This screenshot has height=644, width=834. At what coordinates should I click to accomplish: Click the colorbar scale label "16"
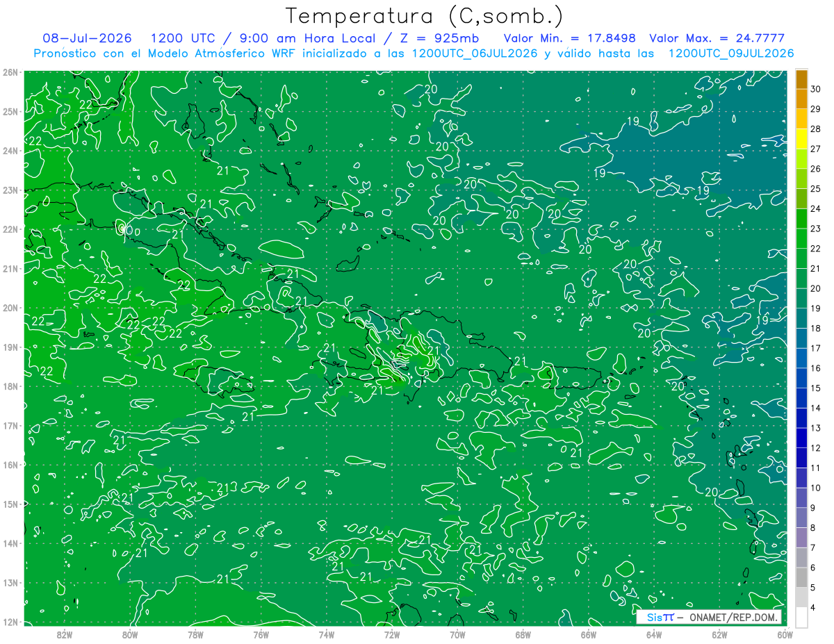point(816,368)
